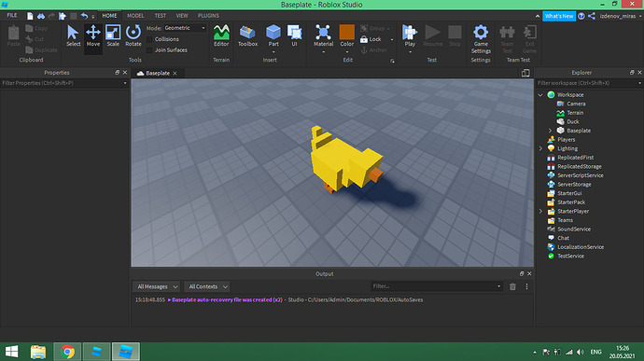Open the All Messages dropdown
644x361 pixels.
(x=157, y=286)
